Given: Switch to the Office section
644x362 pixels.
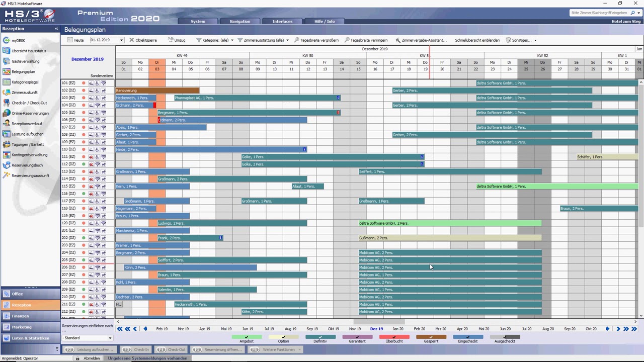Looking at the screenshot, I should (30, 294).
